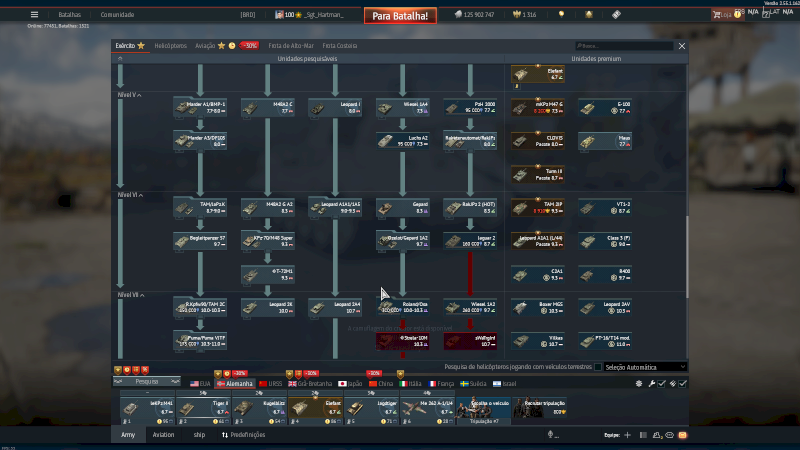
Task: Select the premium TAM 2IP tank
Action: coord(538,207)
